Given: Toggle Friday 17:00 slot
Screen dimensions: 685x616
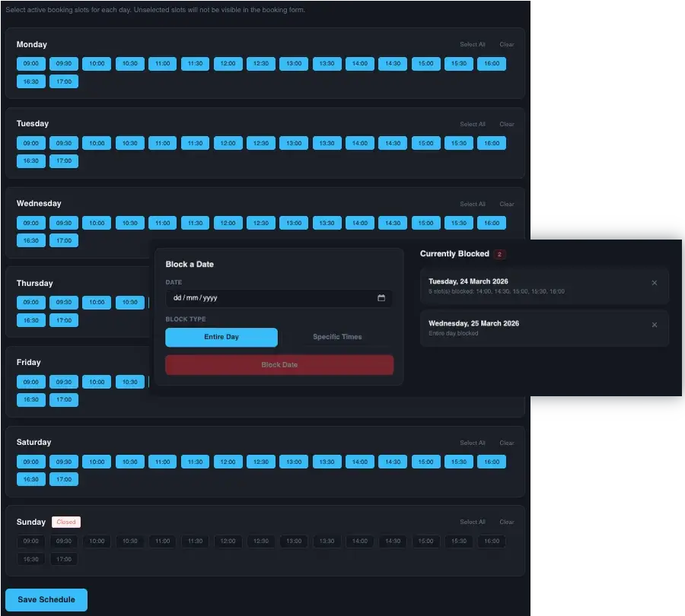Looking at the screenshot, I should pos(64,400).
